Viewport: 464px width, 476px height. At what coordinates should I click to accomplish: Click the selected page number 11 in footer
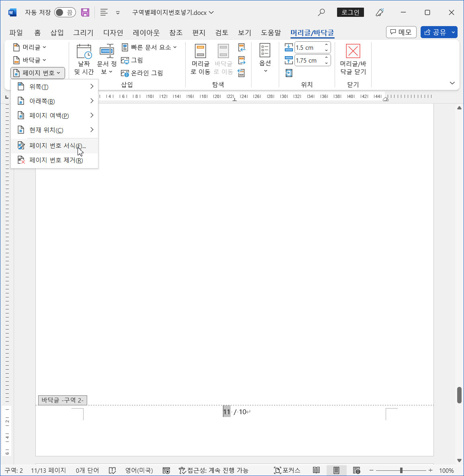coord(227,412)
